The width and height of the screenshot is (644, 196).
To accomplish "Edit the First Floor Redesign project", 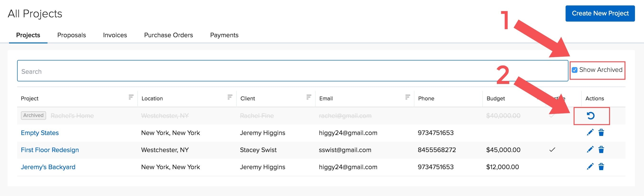I will pos(590,149).
